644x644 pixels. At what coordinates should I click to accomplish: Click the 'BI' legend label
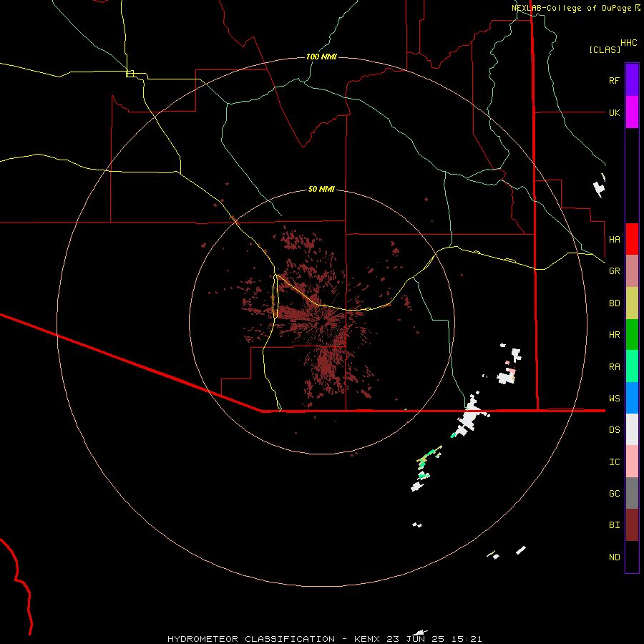(614, 525)
